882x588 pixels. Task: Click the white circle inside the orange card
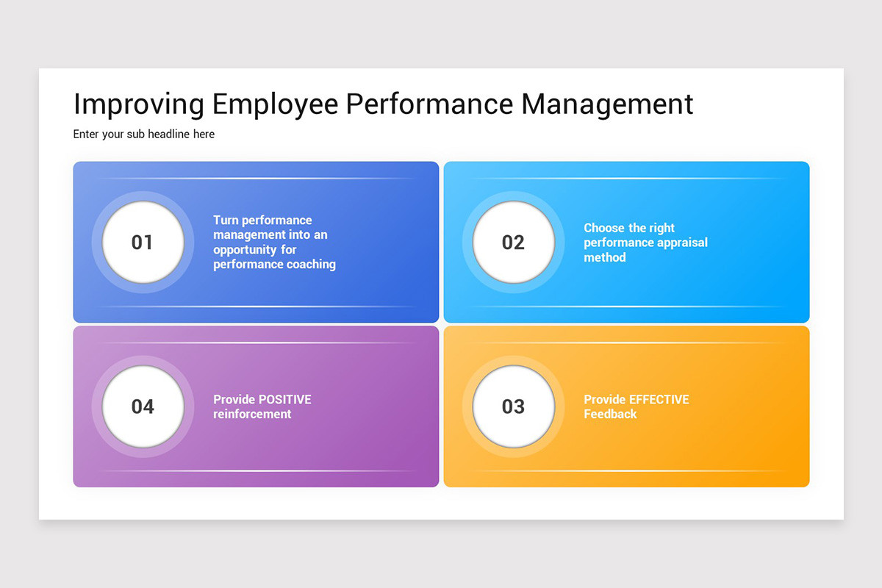click(x=514, y=407)
